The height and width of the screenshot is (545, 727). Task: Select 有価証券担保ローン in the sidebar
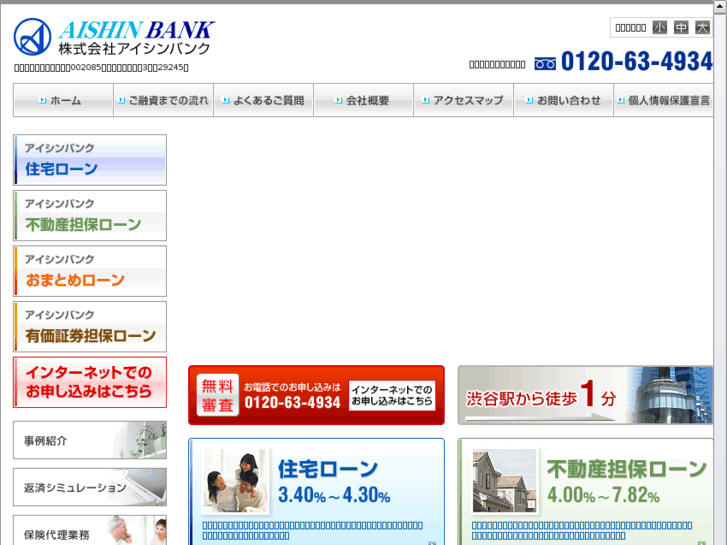click(90, 327)
